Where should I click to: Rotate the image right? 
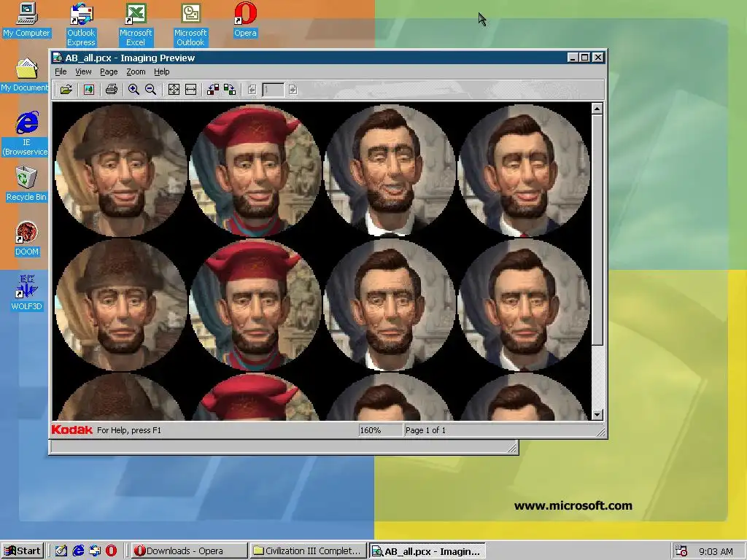[x=230, y=90]
